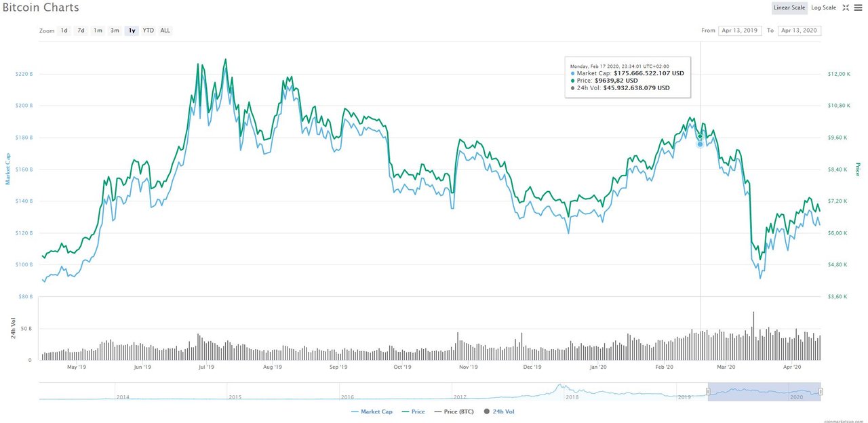Open the chart export hamburger menu
868x423 pixels.
pos(858,7)
